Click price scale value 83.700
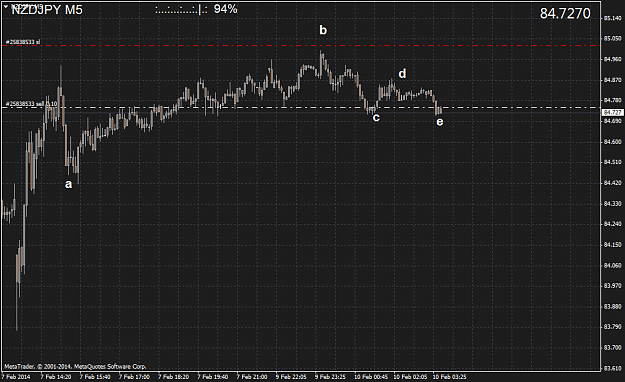Screen dimensions: 625x382 point(613,347)
